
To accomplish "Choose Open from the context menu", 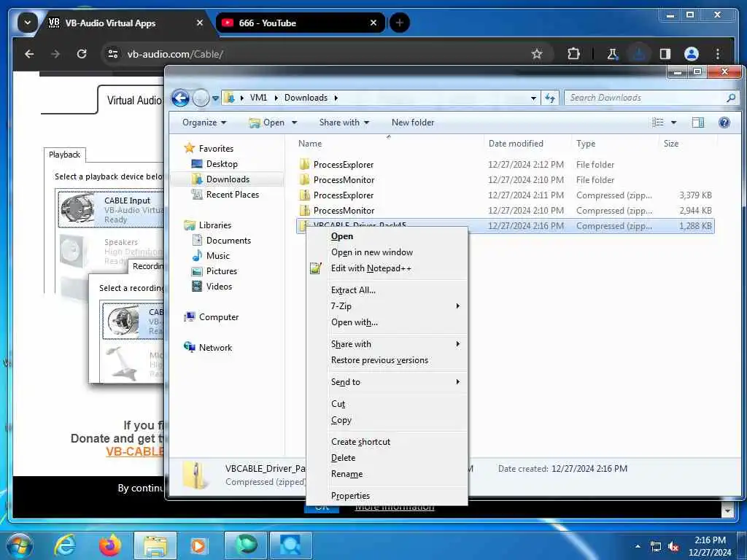I will pyautogui.click(x=387, y=236).
